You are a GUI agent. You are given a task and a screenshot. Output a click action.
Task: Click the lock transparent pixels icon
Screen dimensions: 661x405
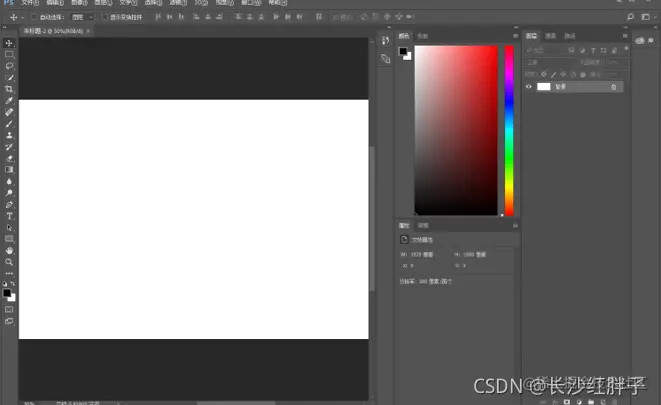[544, 74]
